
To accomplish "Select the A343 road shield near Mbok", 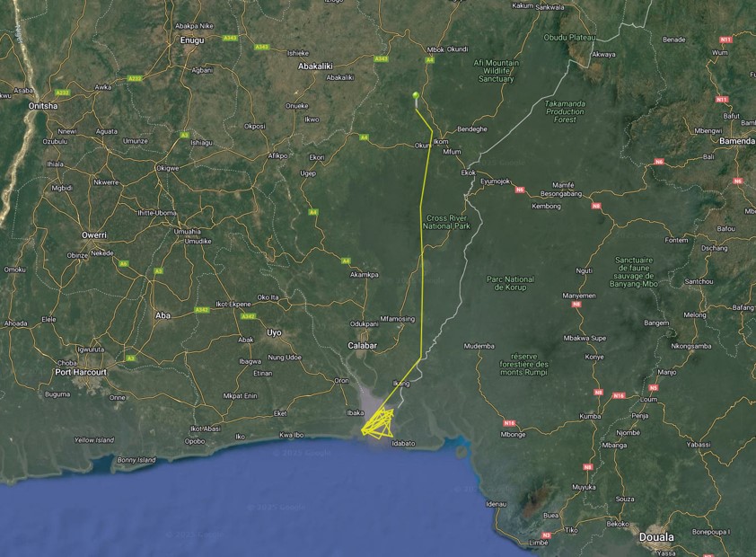I will (381, 58).
